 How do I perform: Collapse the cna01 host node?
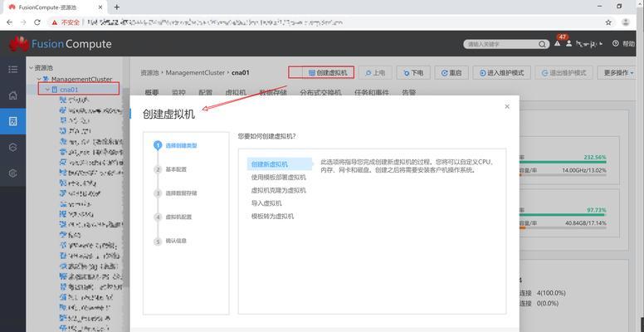tap(47, 89)
